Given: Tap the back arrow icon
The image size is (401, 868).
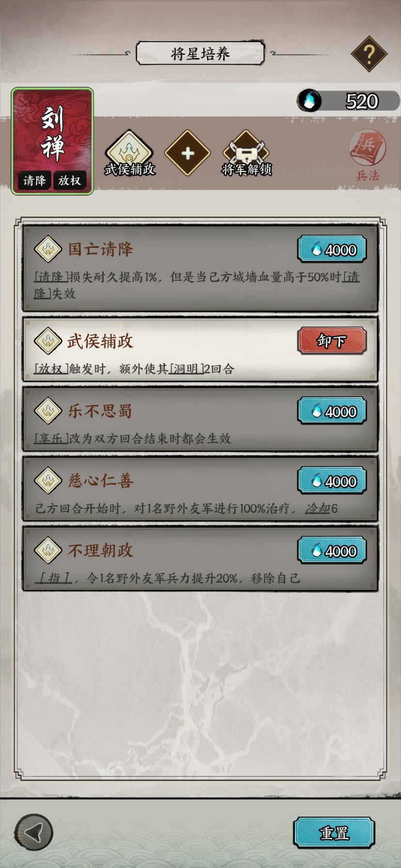Looking at the screenshot, I should [33, 832].
